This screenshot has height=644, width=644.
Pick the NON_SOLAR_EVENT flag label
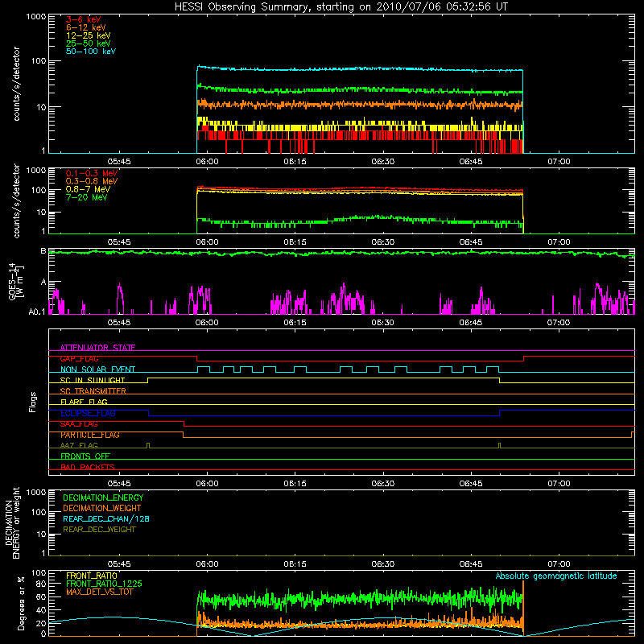[97, 369]
